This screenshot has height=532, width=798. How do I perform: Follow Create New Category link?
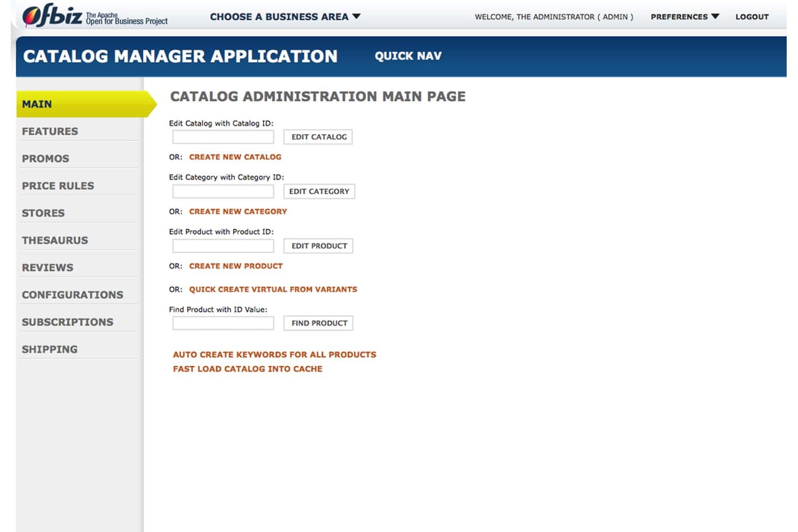(x=238, y=211)
